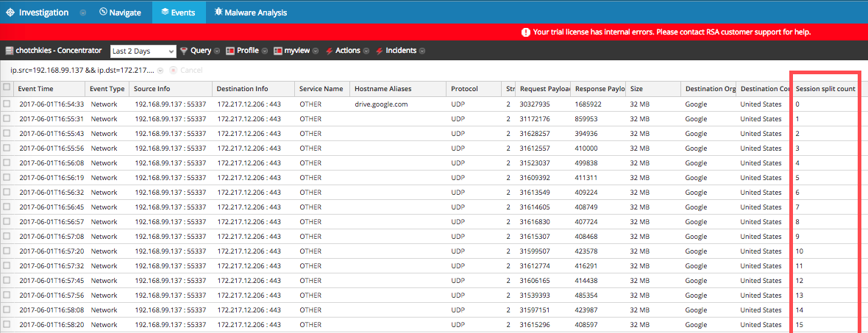This screenshot has height=333, width=868.
Task: Toggle the select-all checkbox in table header
Action: coord(7,87)
